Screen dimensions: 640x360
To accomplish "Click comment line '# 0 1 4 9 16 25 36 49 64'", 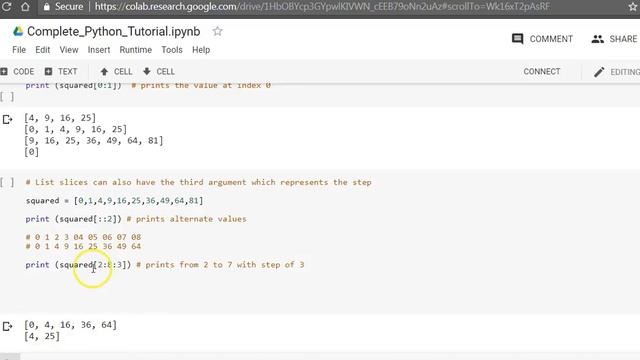I will pos(83,246).
